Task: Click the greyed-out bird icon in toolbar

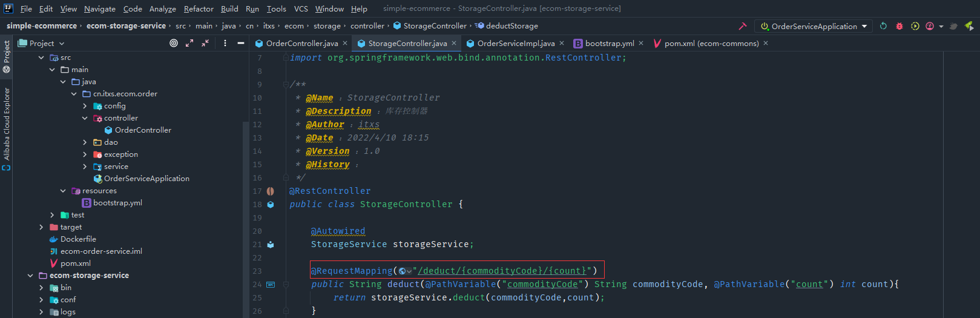Action: coord(954,26)
